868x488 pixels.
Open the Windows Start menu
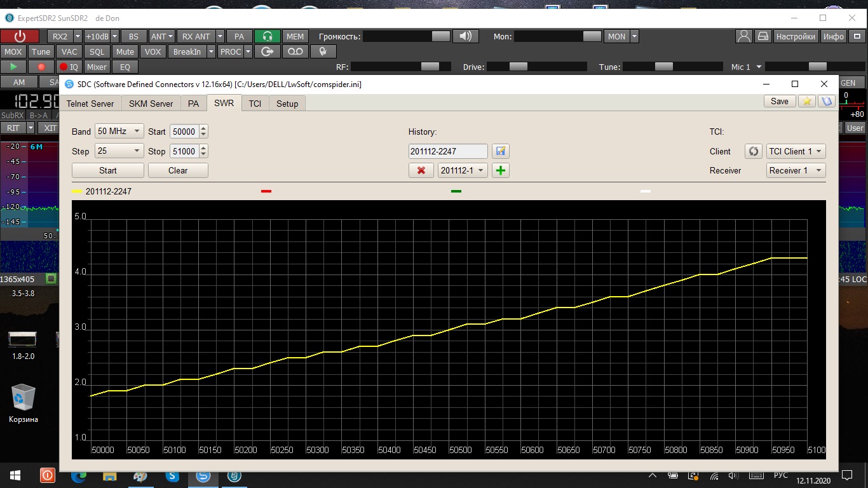click(15, 475)
